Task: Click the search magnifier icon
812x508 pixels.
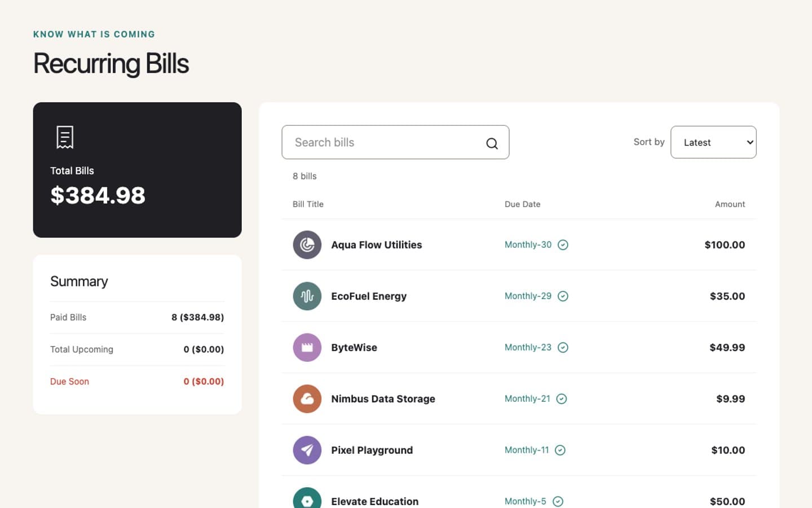Action: [492, 143]
